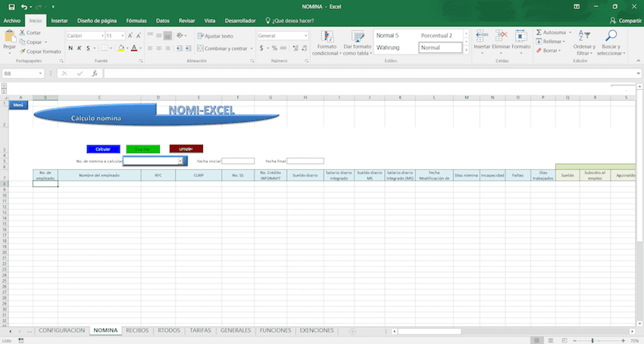
Task: Open the Calibri font name dropdown
Action: 102,36
